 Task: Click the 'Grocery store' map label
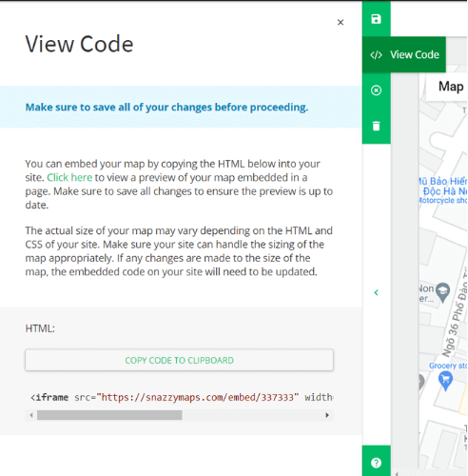(x=448, y=366)
